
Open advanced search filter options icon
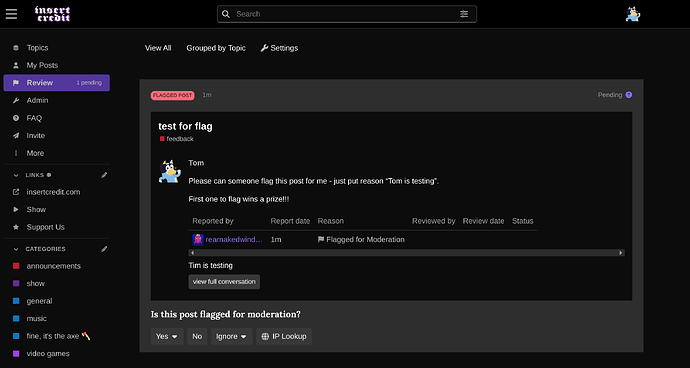[x=464, y=14]
